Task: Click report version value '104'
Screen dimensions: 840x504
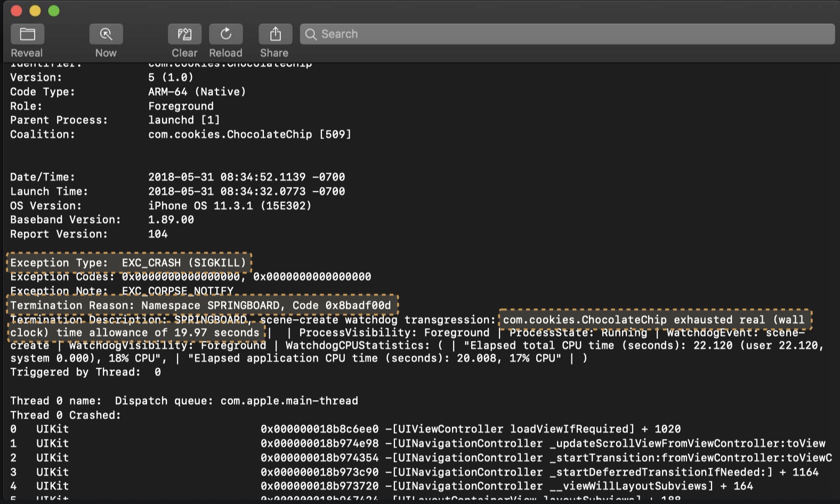Action: pos(158,234)
